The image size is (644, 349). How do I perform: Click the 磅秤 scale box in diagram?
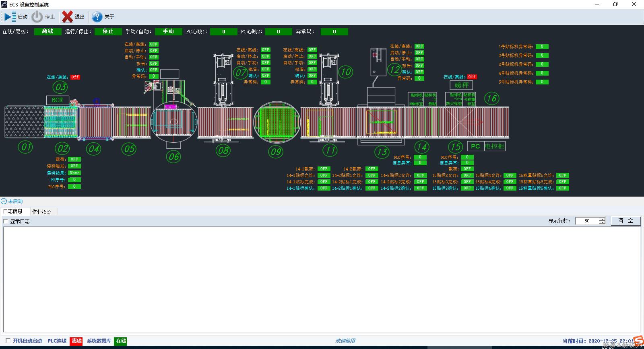(x=462, y=85)
